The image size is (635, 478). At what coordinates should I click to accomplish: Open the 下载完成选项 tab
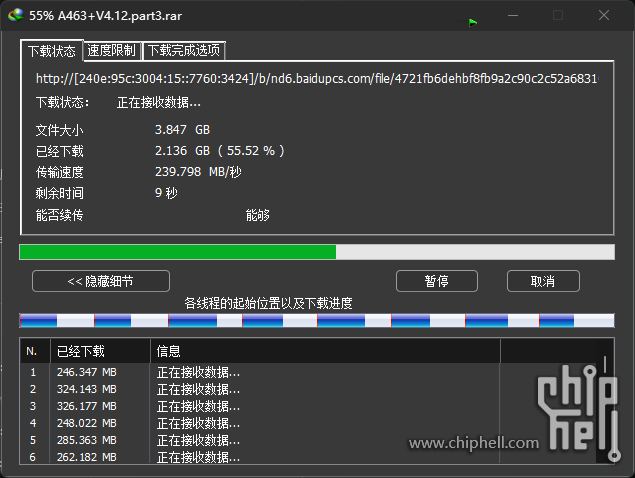(x=184, y=51)
